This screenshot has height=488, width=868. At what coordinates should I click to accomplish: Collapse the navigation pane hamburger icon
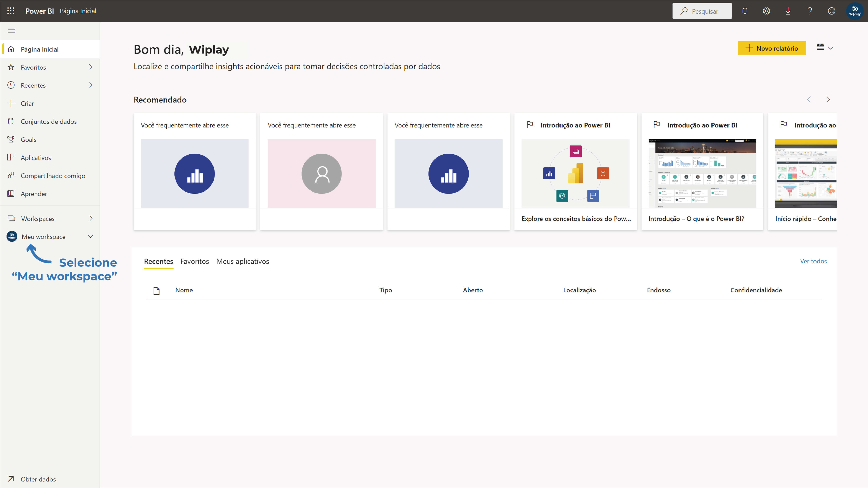pos(11,31)
